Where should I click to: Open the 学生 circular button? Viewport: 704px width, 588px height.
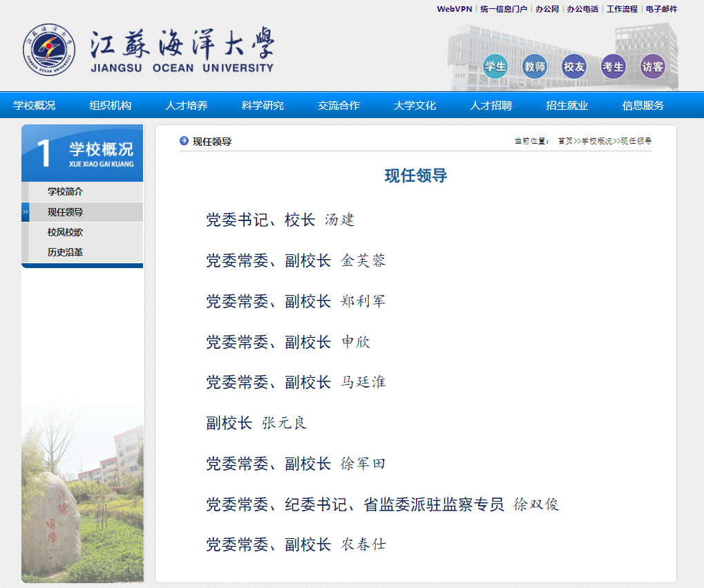click(495, 66)
